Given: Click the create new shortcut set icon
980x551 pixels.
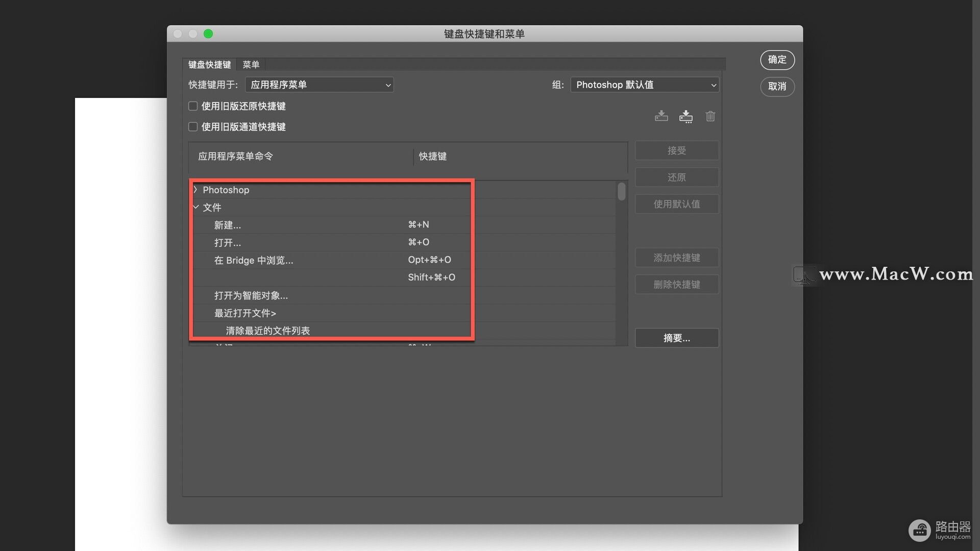Looking at the screenshot, I should tap(685, 116).
